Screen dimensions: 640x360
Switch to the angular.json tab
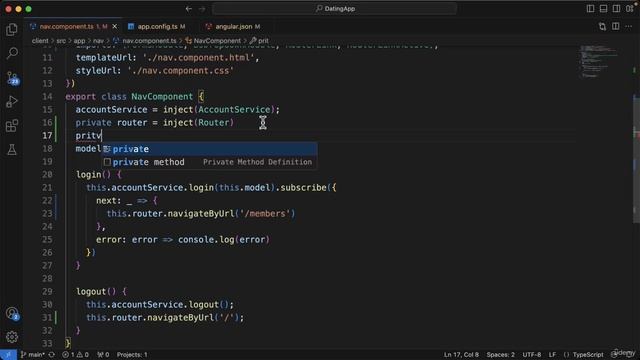point(234,27)
